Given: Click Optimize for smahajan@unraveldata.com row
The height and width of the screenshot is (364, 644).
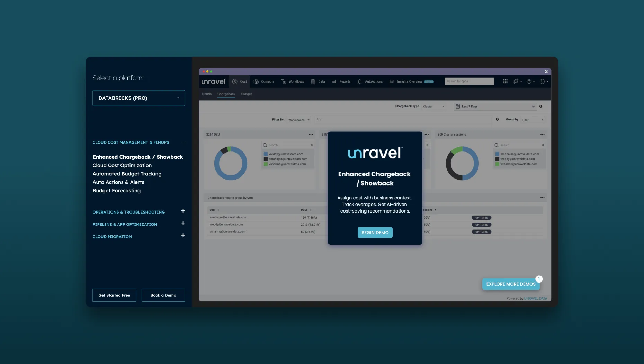Looking at the screenshot, I should click(x=481, y=218).
